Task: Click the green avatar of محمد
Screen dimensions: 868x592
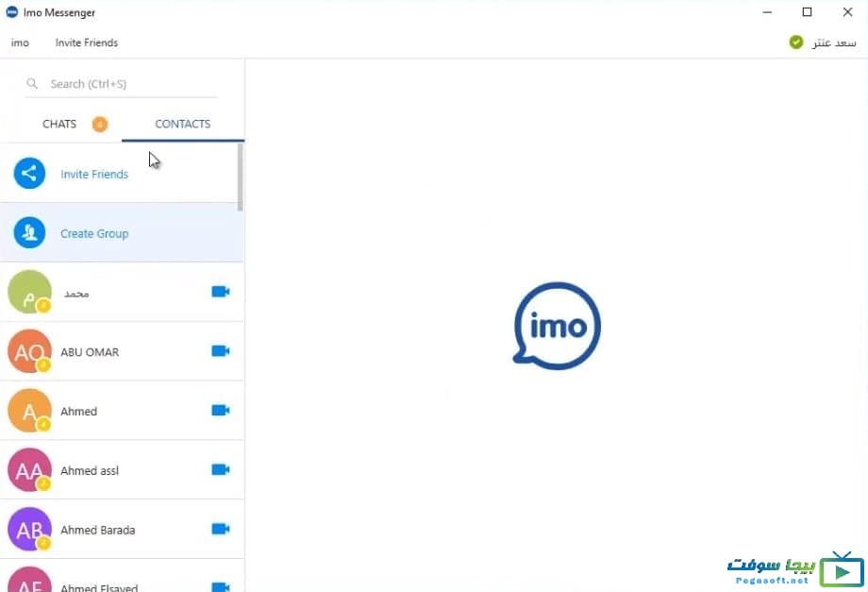Action: 29,292
